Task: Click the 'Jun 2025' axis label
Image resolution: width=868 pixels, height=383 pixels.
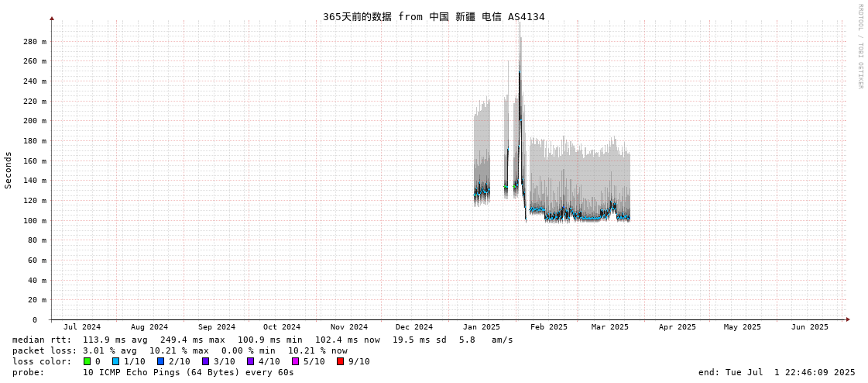Action: coord(810,327)
